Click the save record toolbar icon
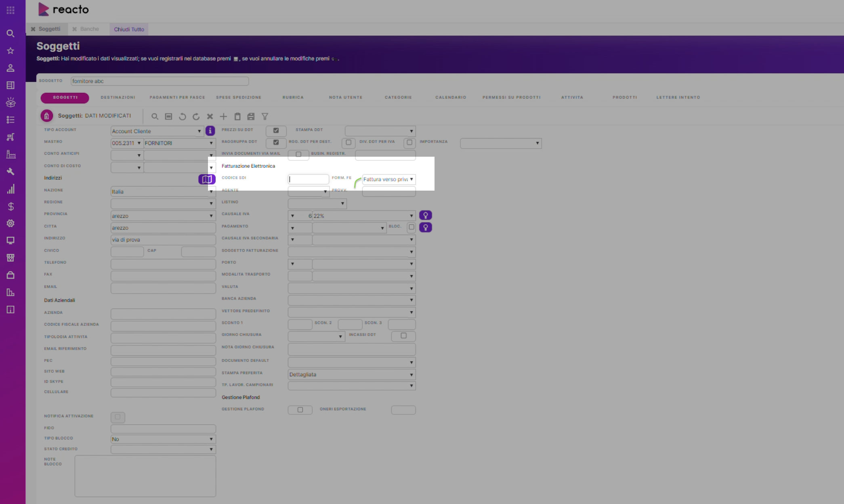 click(x=168, y=116)
